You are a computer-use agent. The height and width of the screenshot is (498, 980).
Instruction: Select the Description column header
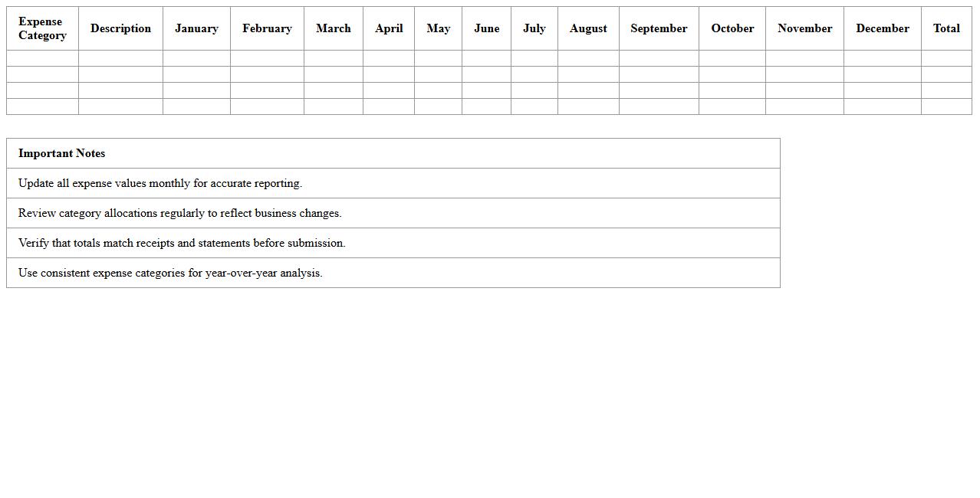pos(120,28)
